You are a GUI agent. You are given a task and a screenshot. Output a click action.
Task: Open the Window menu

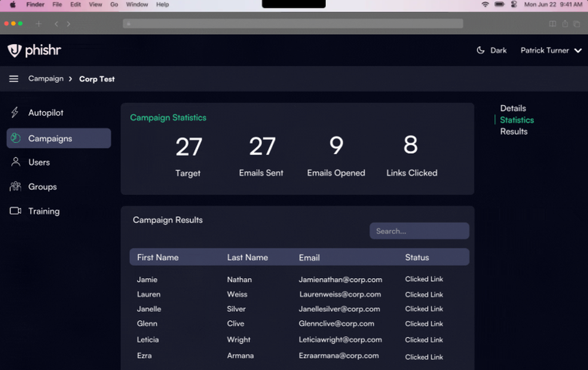(137, 5)
